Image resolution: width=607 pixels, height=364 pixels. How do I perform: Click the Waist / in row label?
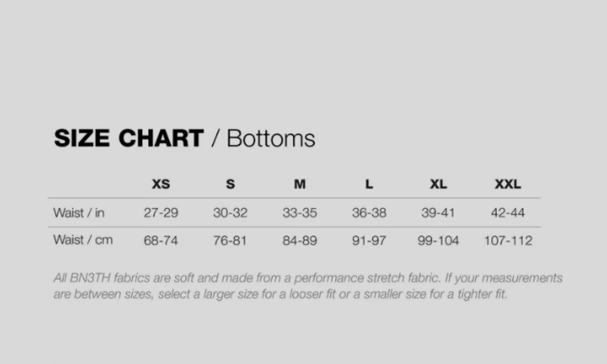(x=79, y=213)
